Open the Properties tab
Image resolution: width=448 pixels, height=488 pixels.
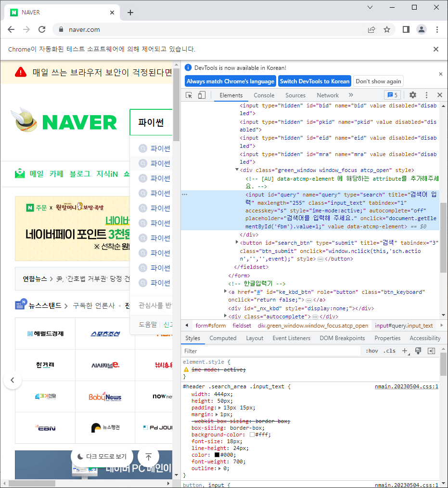pos(387,338)
